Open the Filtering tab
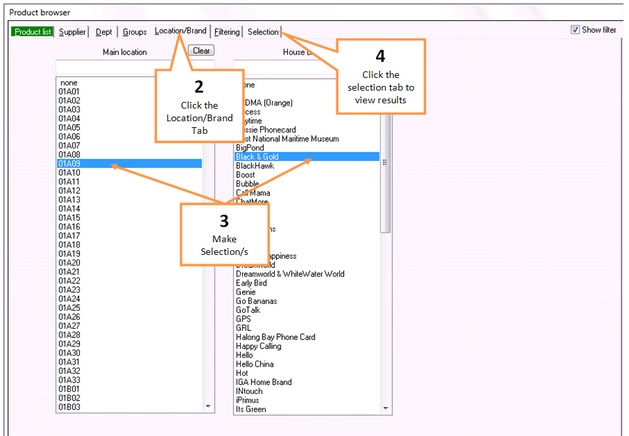This screenshot has width=629, height=436. (227, 32)
